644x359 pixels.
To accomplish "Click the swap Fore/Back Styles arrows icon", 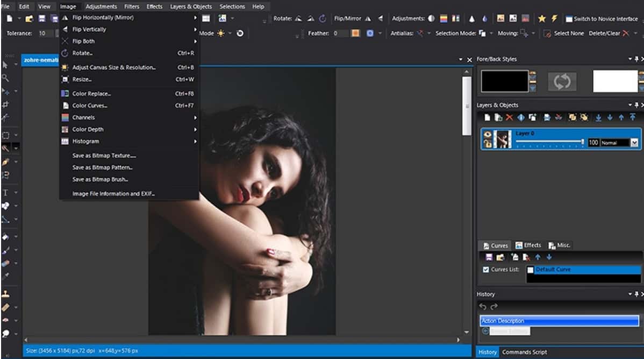I will tap(562, 82).
